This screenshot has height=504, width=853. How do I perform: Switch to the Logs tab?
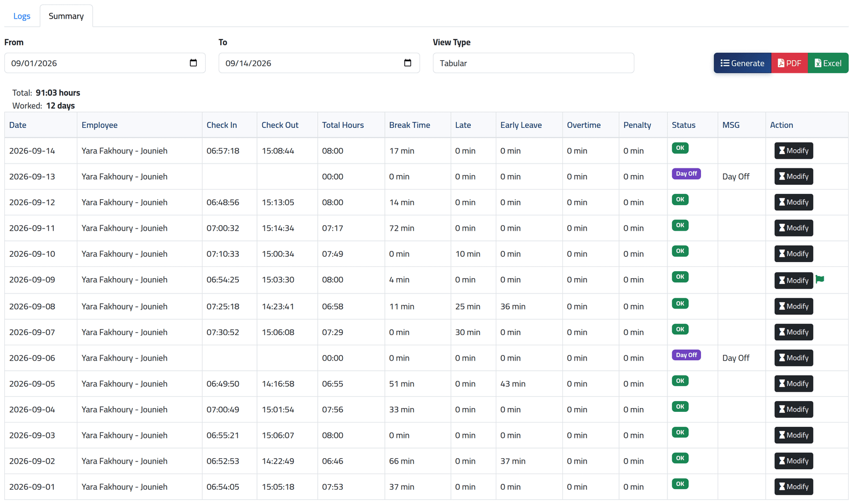[x=22, y=16]
